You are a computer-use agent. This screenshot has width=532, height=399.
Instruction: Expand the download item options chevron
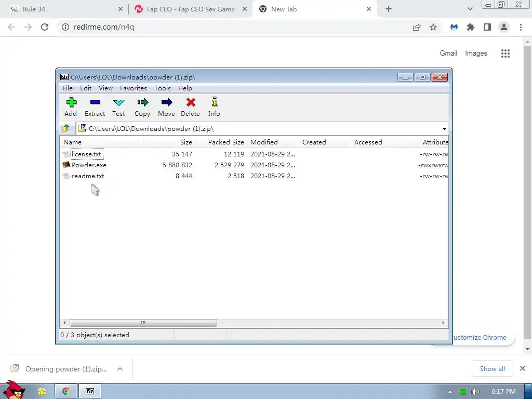[120, 369]
